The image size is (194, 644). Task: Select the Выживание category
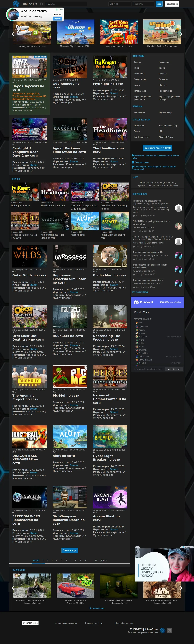(x=164, y=62)
